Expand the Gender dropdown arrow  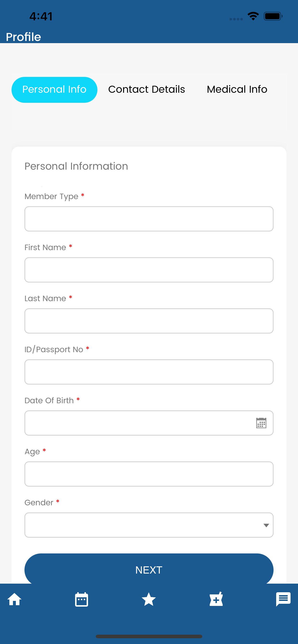[266, 525]
